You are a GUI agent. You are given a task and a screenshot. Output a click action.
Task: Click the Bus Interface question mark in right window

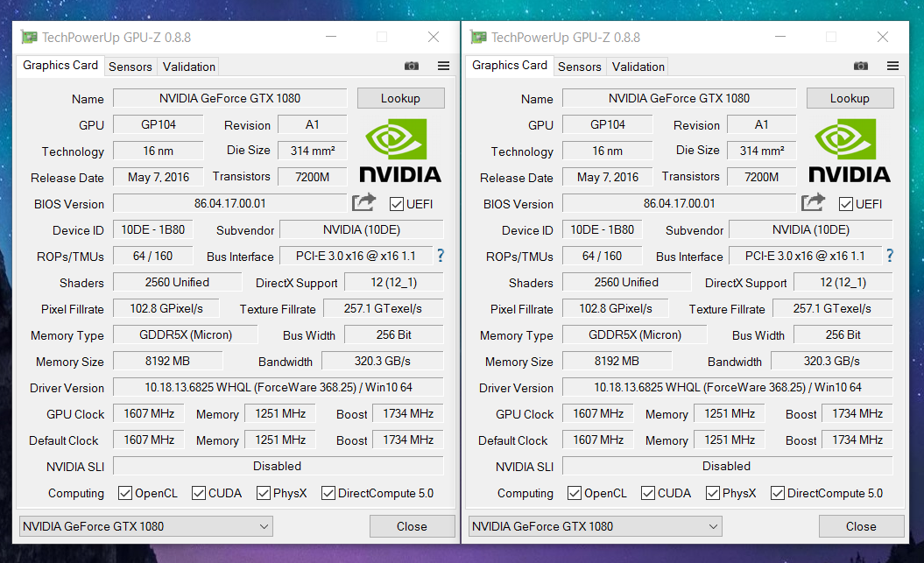pos(890,256)
